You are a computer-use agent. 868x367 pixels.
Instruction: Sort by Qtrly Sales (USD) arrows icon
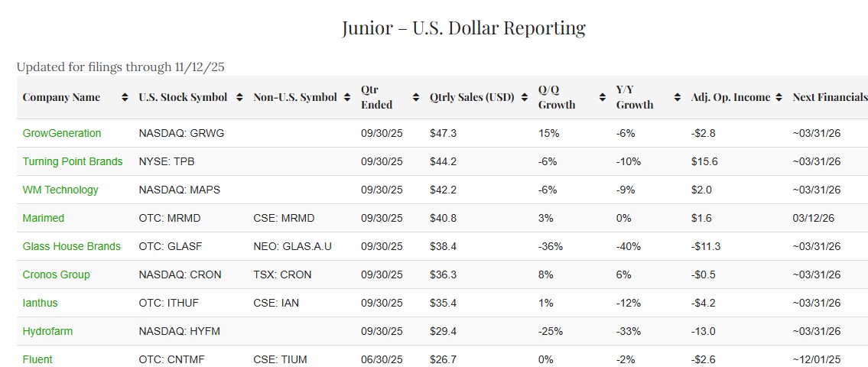[x=525, y=98]
